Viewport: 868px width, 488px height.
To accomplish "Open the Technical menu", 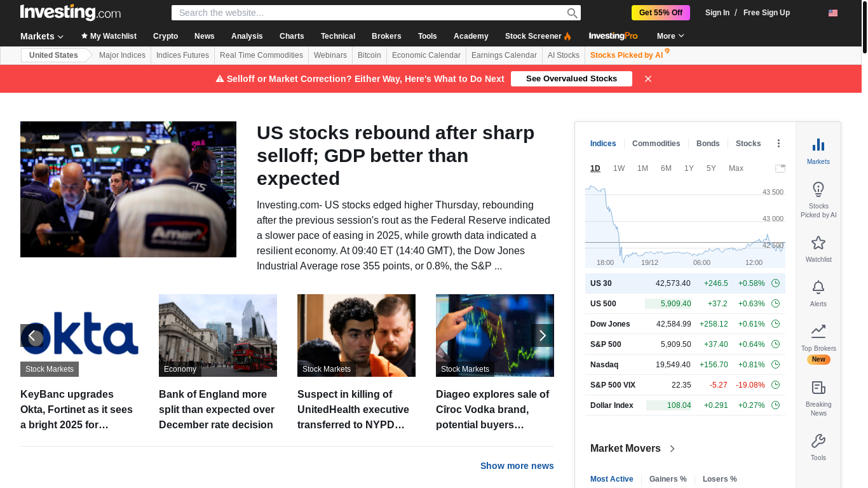I will point(338,36).
